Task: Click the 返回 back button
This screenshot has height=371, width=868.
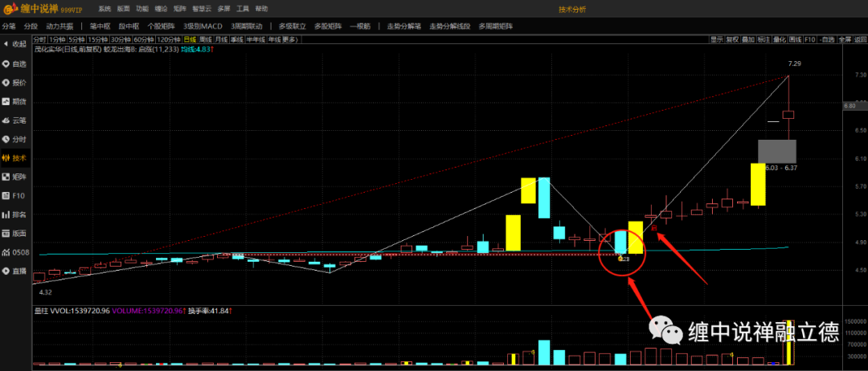Action: (x=860, y=39)
